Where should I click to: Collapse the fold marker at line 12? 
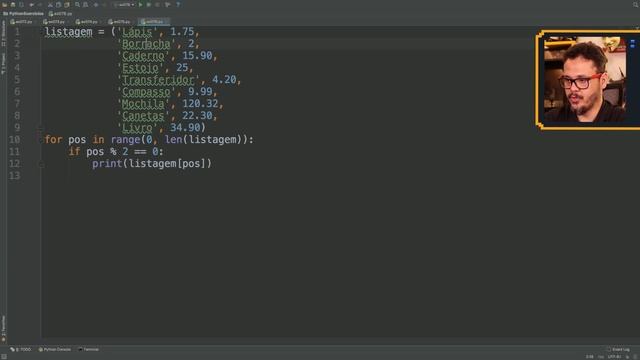(41, 164)
